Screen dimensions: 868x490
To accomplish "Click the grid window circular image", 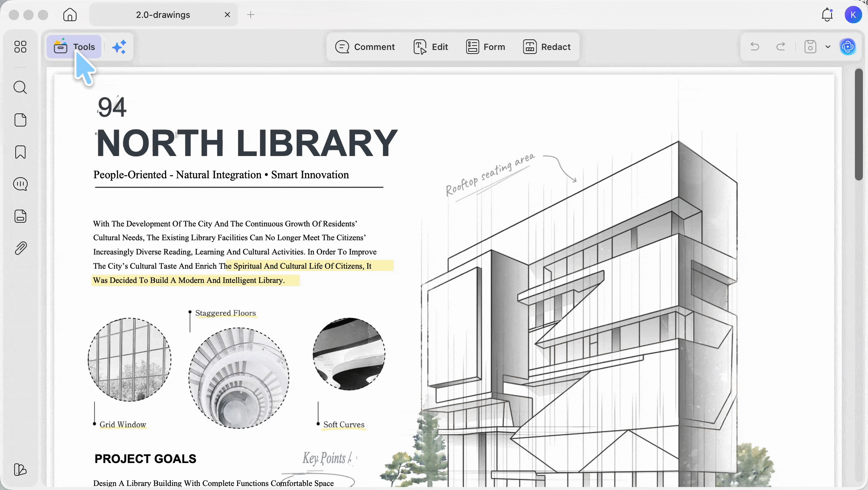I will (130, 359).
